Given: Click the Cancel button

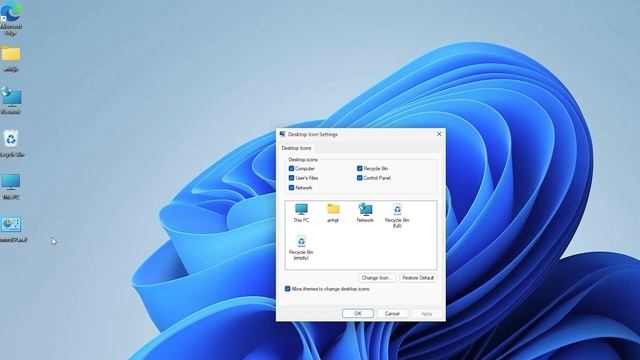Looking at the screenshot, I should pyautogui.click(x=392, y=313).
